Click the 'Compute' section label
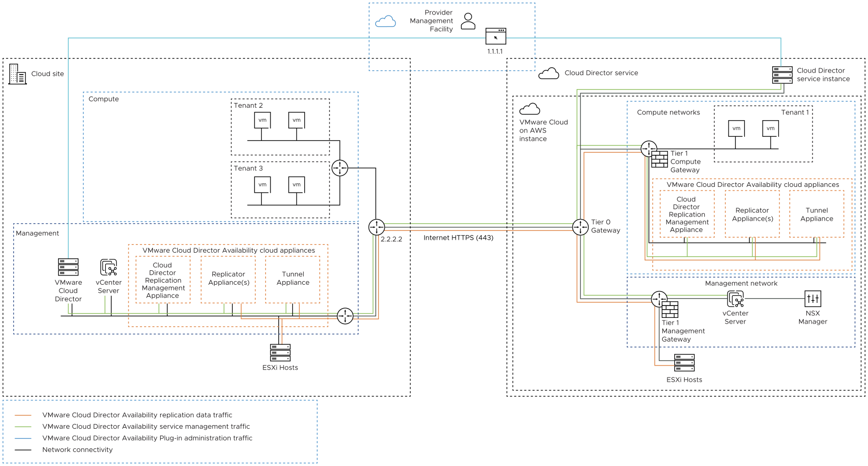Screen dimensions: 868x466 coord(104,99)
